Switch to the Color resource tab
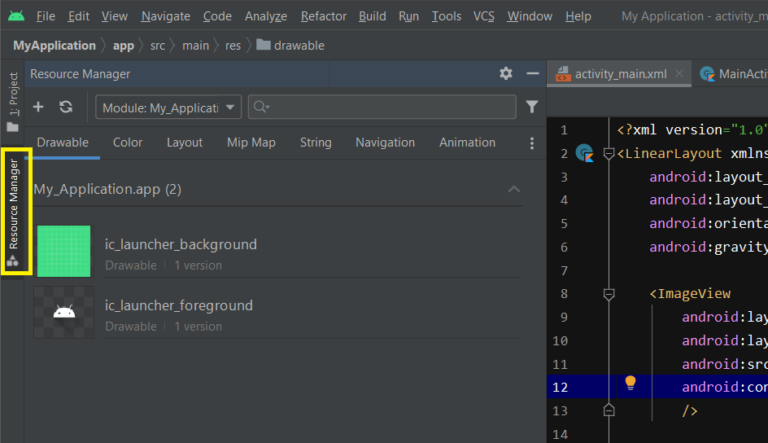 coord(127,143)
